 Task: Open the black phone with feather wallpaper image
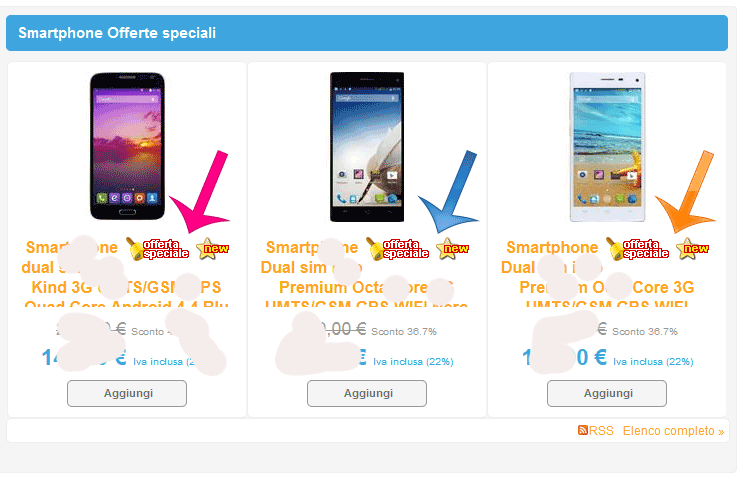[367, 147]
